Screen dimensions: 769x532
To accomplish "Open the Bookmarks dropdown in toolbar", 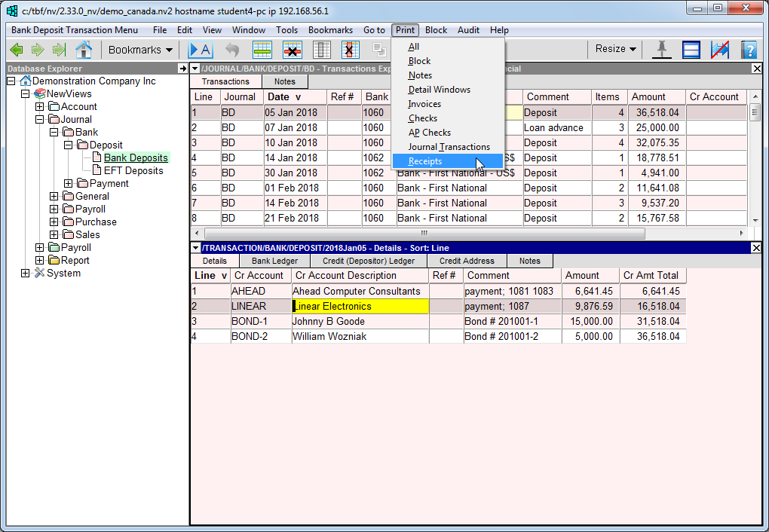I will point(140,50).
